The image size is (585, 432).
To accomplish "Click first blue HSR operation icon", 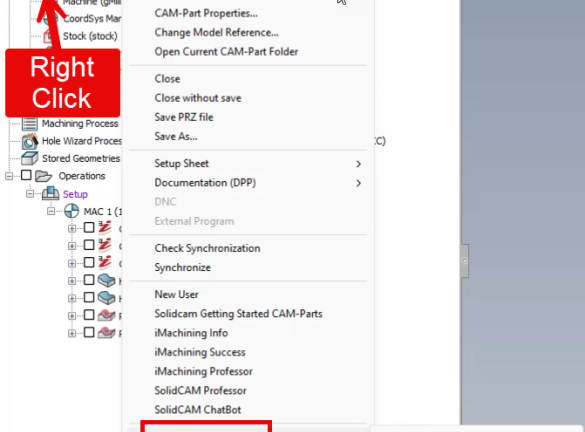I will click(106, 280).
